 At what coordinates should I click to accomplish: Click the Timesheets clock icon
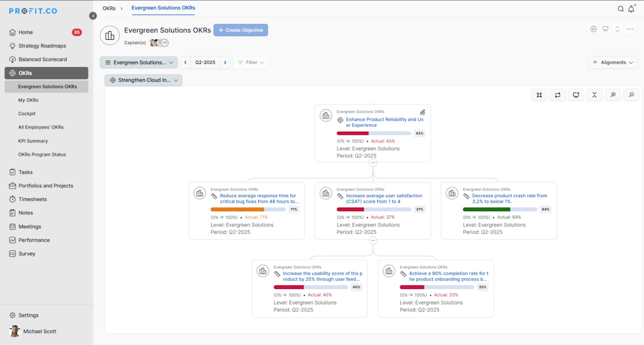click(12, 199)
